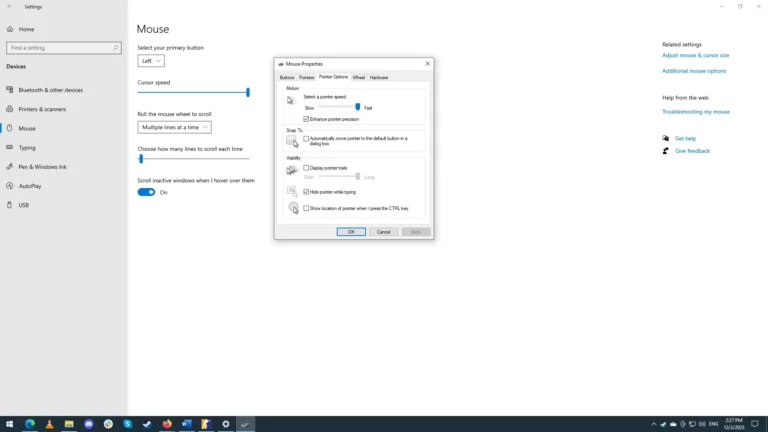Show hidden system tray icons chevron
Image resolution: width=768 pixels, height=432 pixels.
653,424
